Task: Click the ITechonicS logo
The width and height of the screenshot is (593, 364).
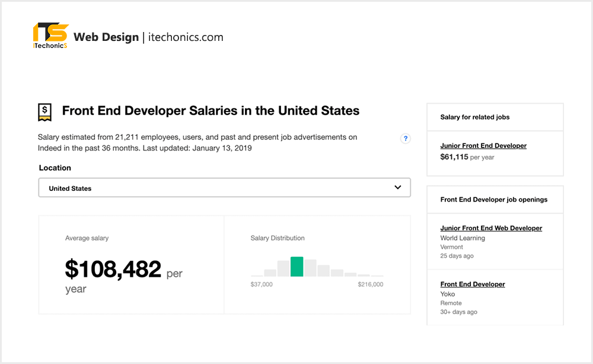Action: (50, 36)
